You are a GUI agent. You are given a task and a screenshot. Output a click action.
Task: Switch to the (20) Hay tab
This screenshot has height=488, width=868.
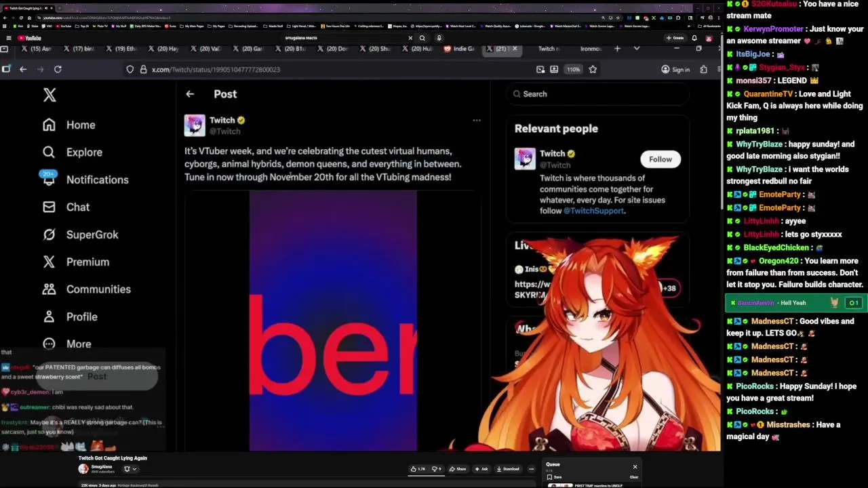click(163, 49)
